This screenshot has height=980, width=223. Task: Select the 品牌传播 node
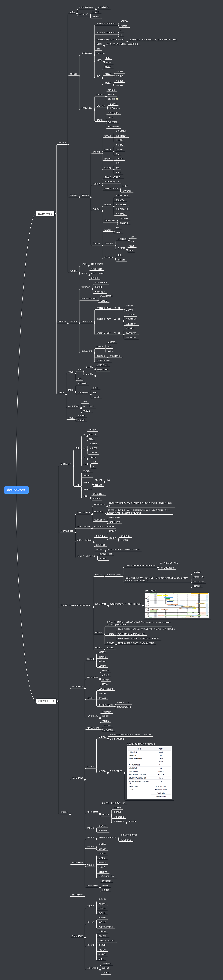pyautogui.click(x=74, y=271)
